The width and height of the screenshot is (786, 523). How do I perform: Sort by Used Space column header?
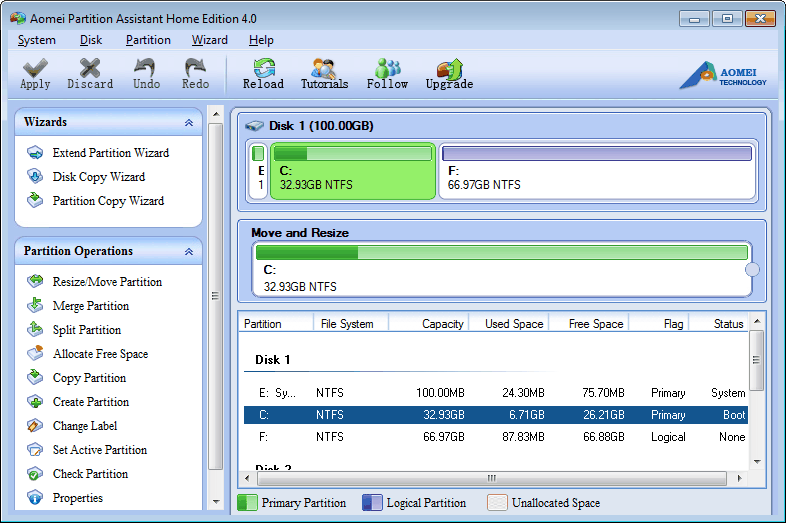[x=509, y=324]
